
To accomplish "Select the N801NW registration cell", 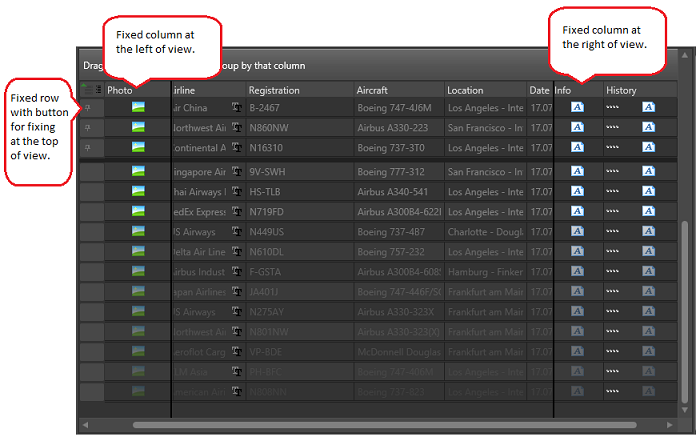I will pyautogui.click(x=300, y=332).
